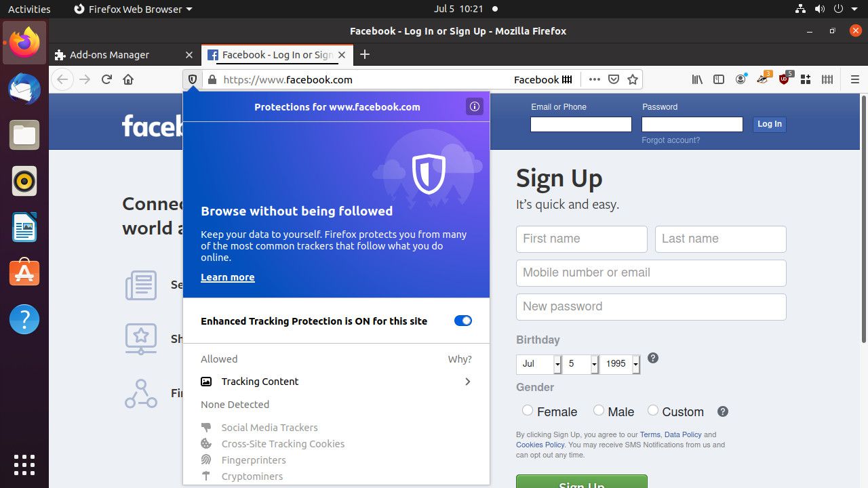Screen dimensions: 868x488
Task: Turn off Enhanced Tracking Protection switch
Action: click(463, 321)
